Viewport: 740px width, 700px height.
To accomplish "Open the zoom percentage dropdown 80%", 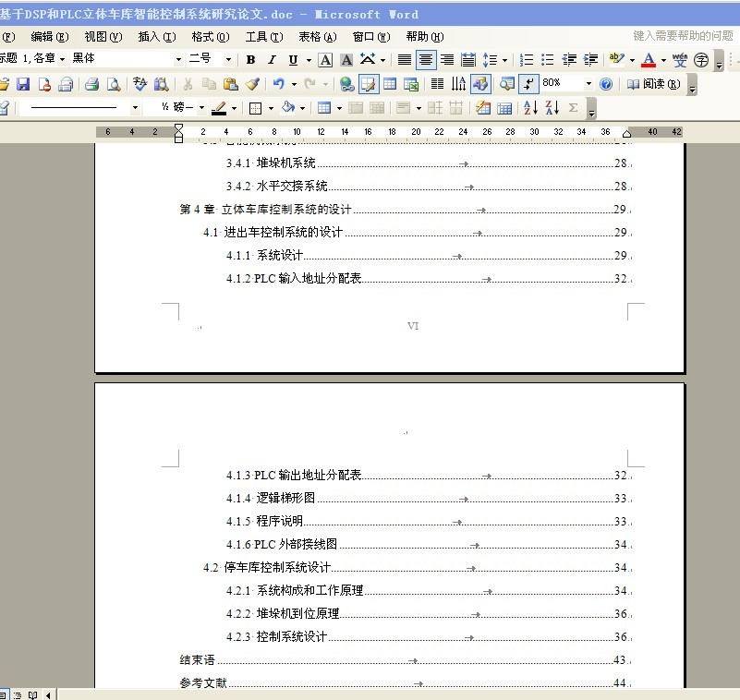I will tap(588, 84).
